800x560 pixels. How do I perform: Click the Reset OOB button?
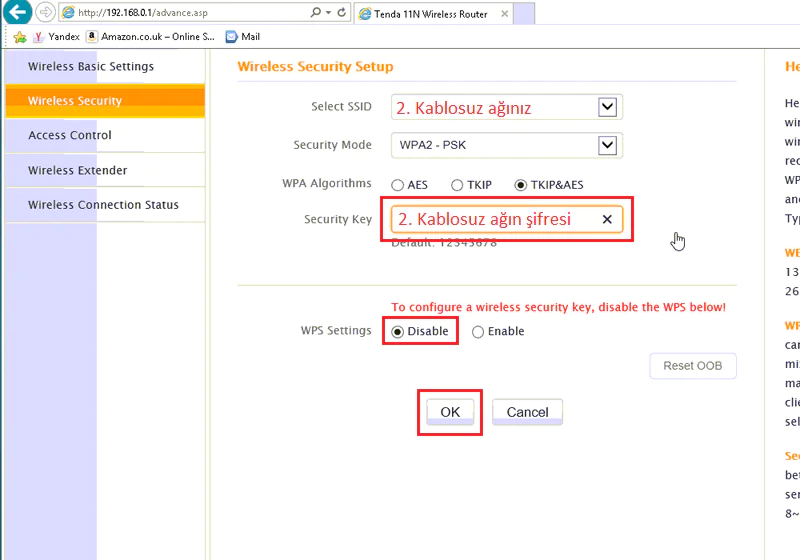692,366
